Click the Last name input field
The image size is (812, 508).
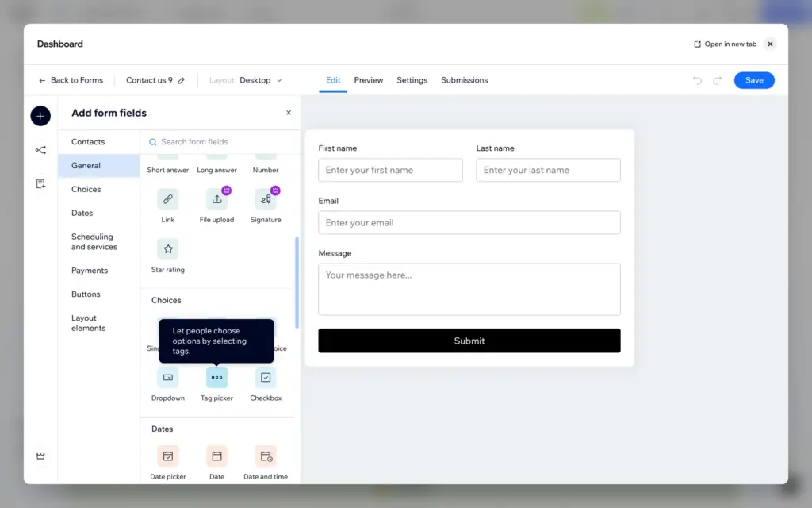(x=549, y=170)
